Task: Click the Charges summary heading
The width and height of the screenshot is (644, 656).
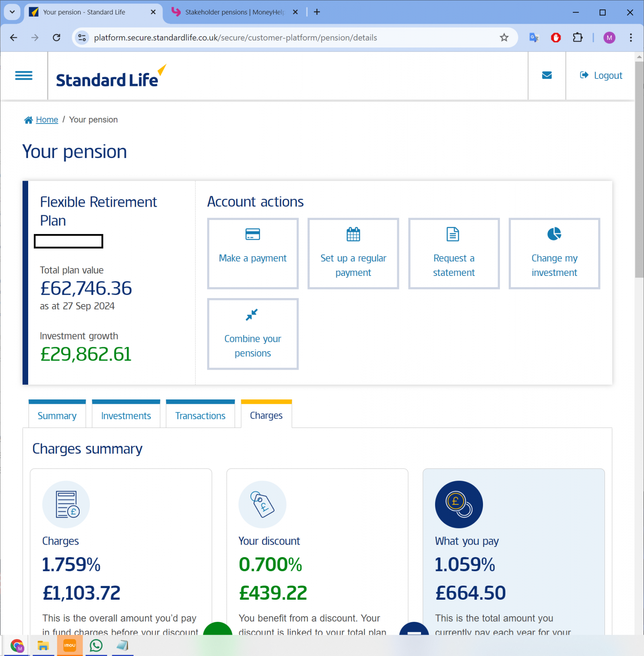Action: coord(87,449)
